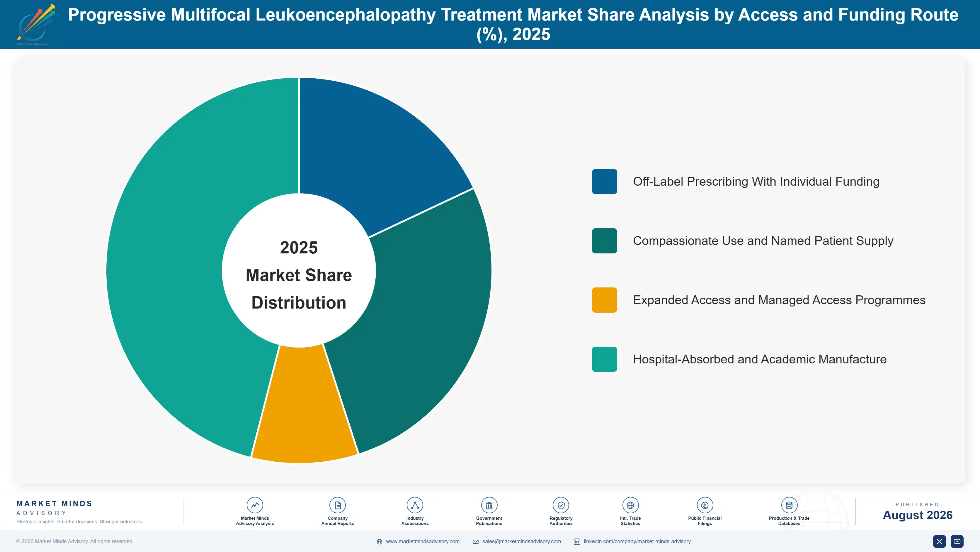Click the chart title heading text
The height and width of the screenshot is (552, 980).
[513, 24]
